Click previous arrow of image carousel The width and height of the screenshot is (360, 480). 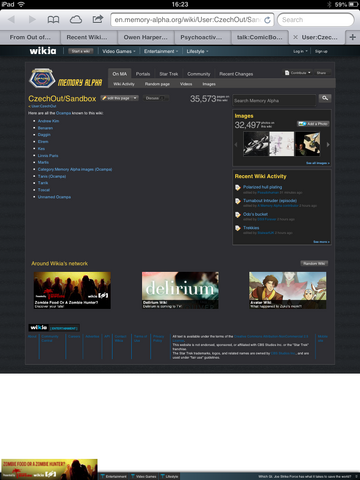(236, 144)
